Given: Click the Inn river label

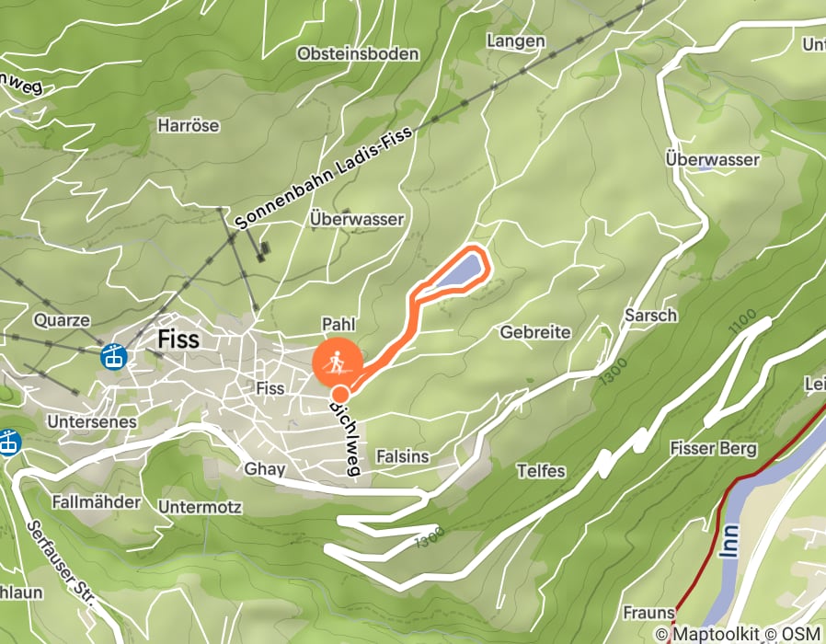Looking at the screenshot, I should (730, 541).
